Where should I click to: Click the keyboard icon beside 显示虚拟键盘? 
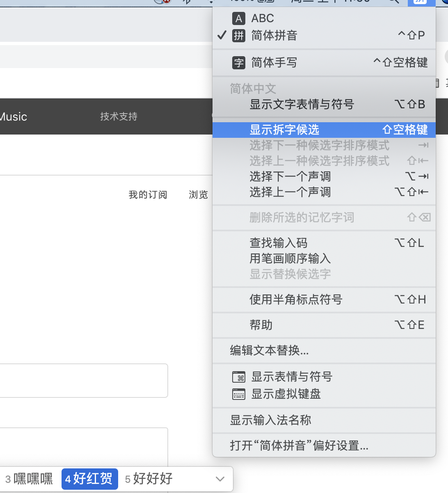(238, 394)
